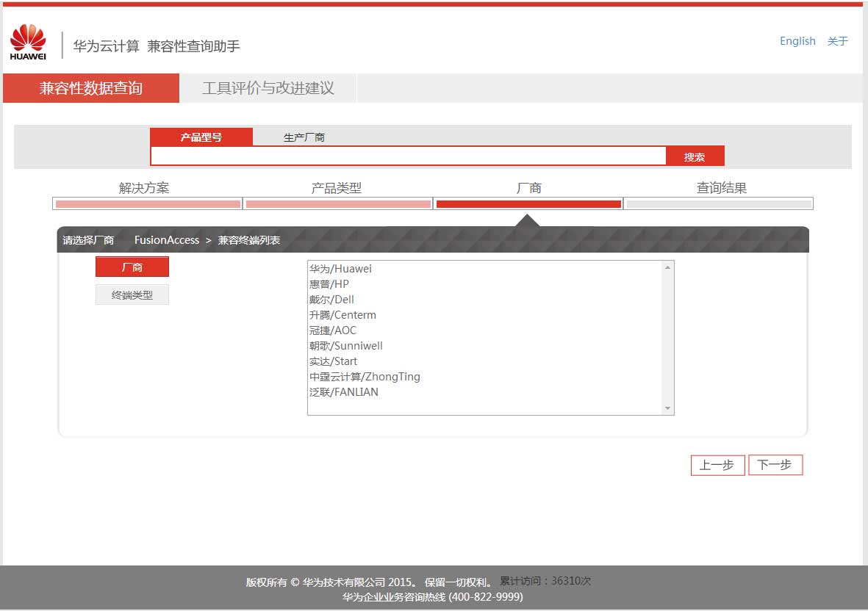Choose 泛联/FANLIAN from the vendor list

[x=484, y=392]
